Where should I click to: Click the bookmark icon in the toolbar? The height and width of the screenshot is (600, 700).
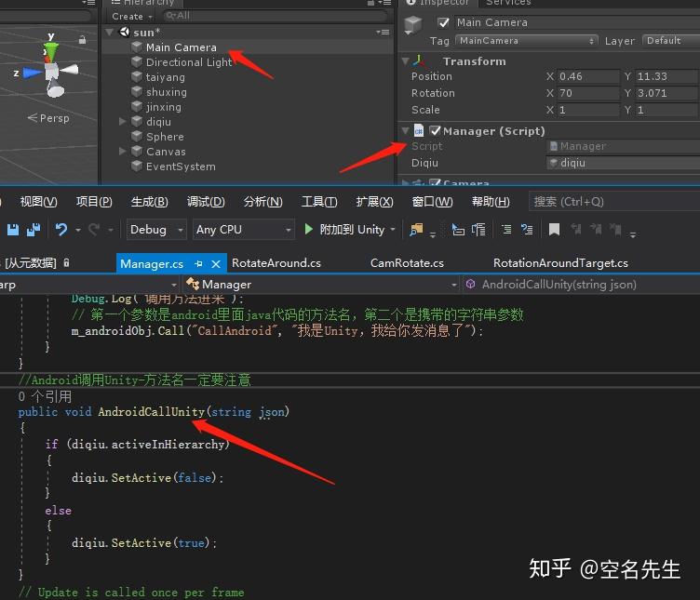pos(554,230)
